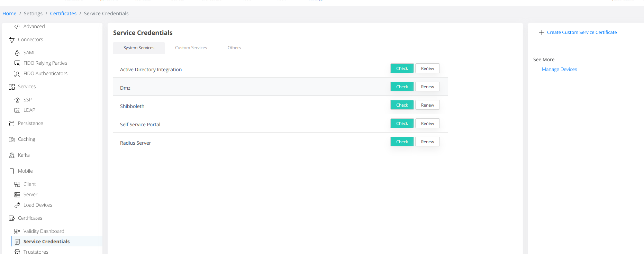This screenshot has width=644, height=254.
Task: Renew the Shibboleth certificate
Action: [x=427, y=105]
